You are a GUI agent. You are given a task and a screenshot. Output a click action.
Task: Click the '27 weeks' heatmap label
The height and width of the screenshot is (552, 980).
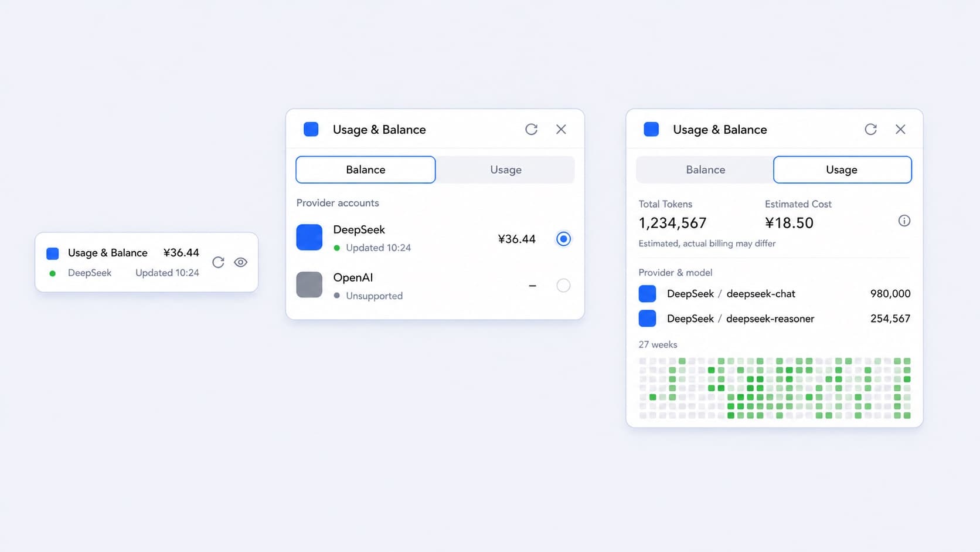click(x=658, y=345)
